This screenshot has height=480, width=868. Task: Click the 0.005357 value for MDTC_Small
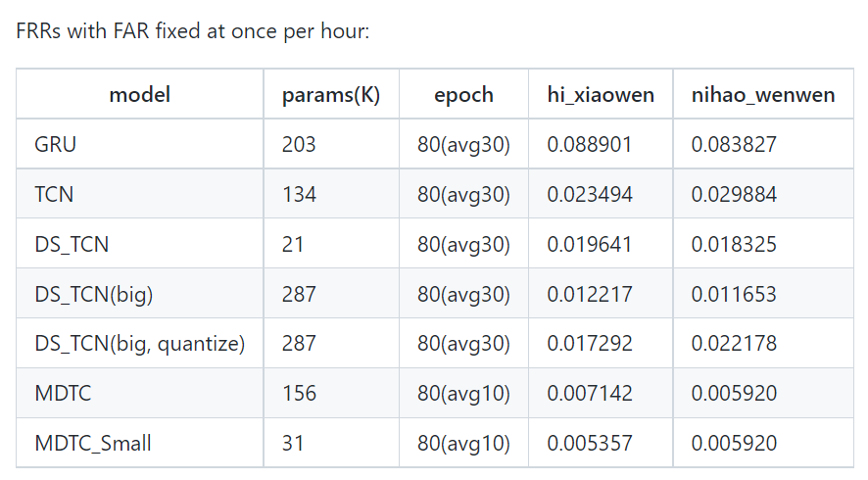pyautogui.click(x=590, y=444)
